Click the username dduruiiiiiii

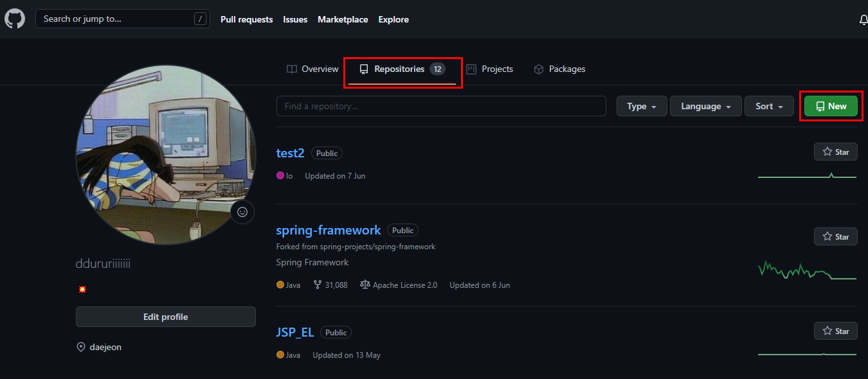pos(104,264)
